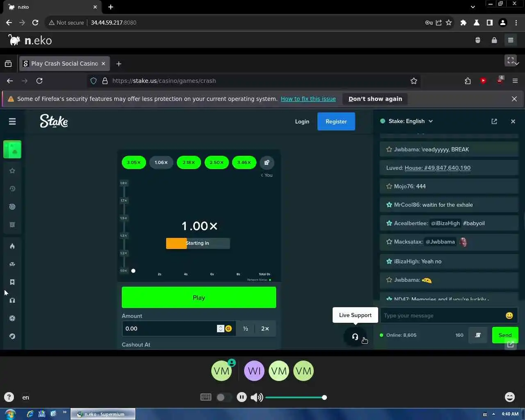Open the target-shaped Challenges sidebar icon
Viewport: 525px width, 420px height.
click(12, 207)
